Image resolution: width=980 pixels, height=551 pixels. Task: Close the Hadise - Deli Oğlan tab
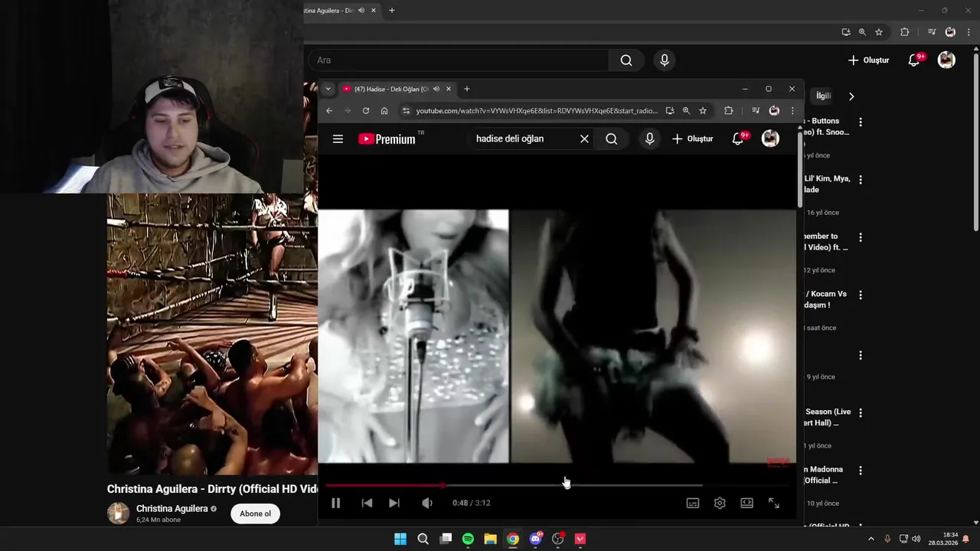click(449, 89)
